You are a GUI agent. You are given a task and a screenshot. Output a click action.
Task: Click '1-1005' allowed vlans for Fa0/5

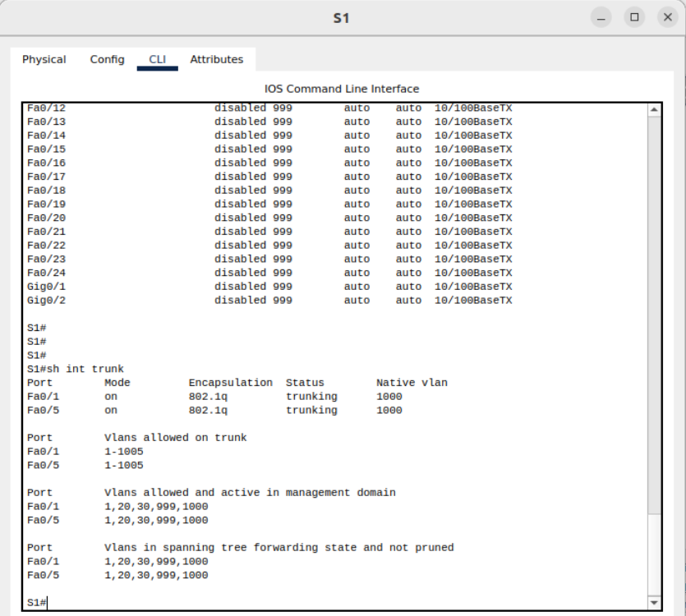124,465
